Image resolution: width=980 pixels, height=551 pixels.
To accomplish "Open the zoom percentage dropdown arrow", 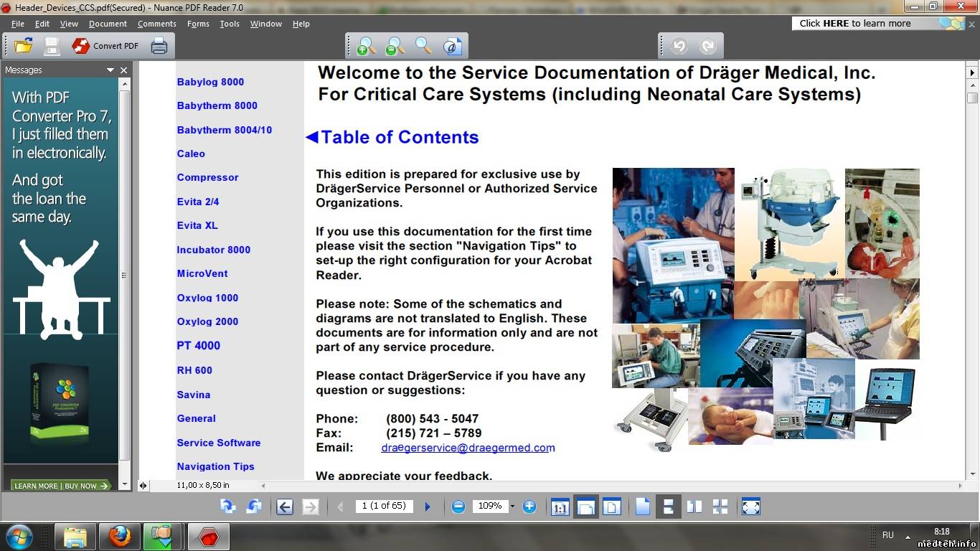I will click(512, 507).
